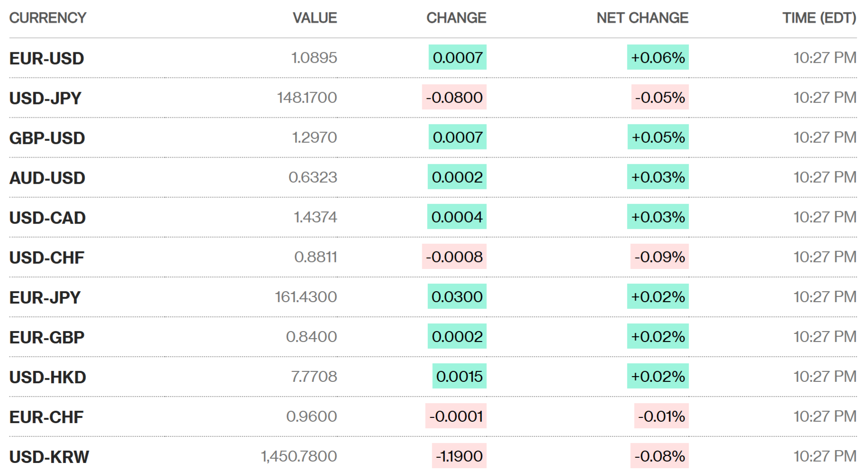Screen dimensions: 868x472
Task: Click the USD-CAD currency pair
Action: pos(47,218)
